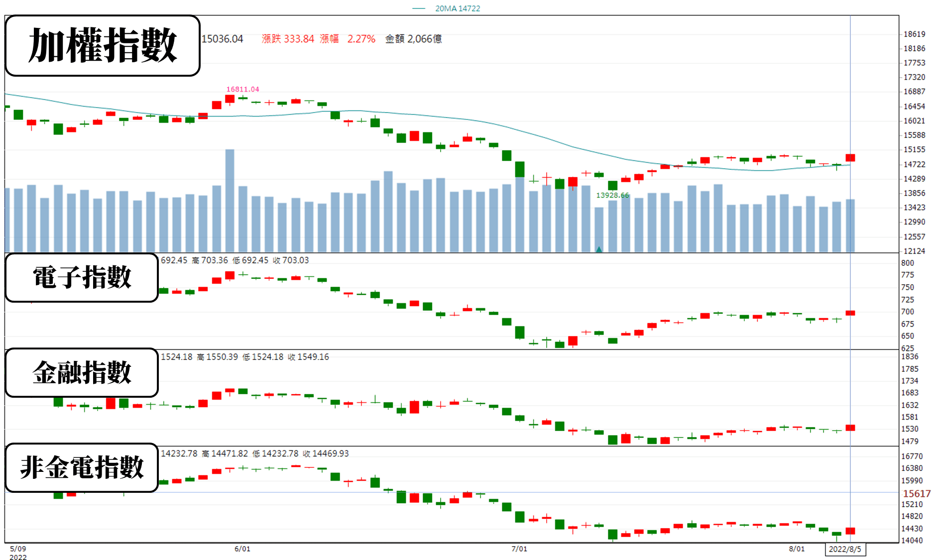The height and width of the screenshot is (560, 938).
Task: Click the 收 1549.16 close value in 金融指數
Action: tap(308, 357)
